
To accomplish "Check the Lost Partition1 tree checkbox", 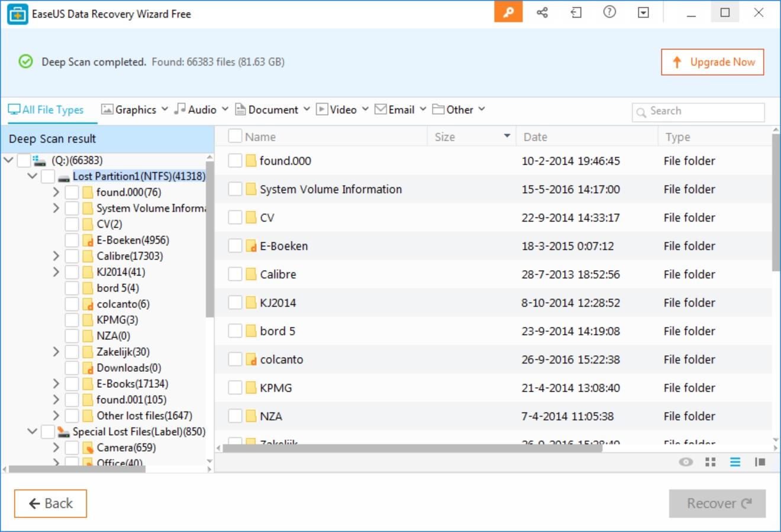I will [48, 176].
